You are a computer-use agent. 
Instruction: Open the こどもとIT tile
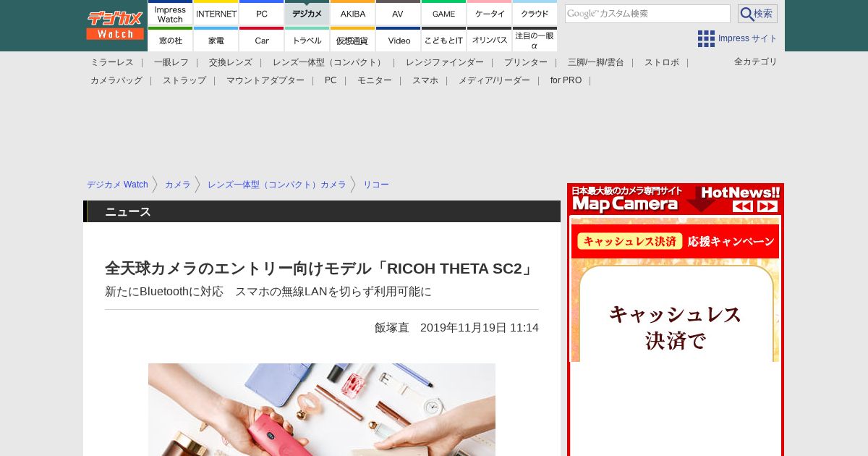[x=444, y=40]
